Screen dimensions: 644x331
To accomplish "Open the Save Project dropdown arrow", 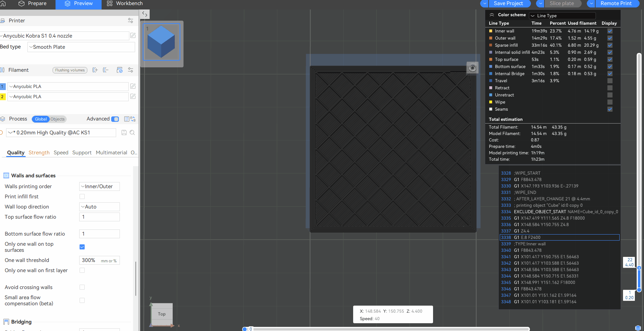I will point(485,3).
